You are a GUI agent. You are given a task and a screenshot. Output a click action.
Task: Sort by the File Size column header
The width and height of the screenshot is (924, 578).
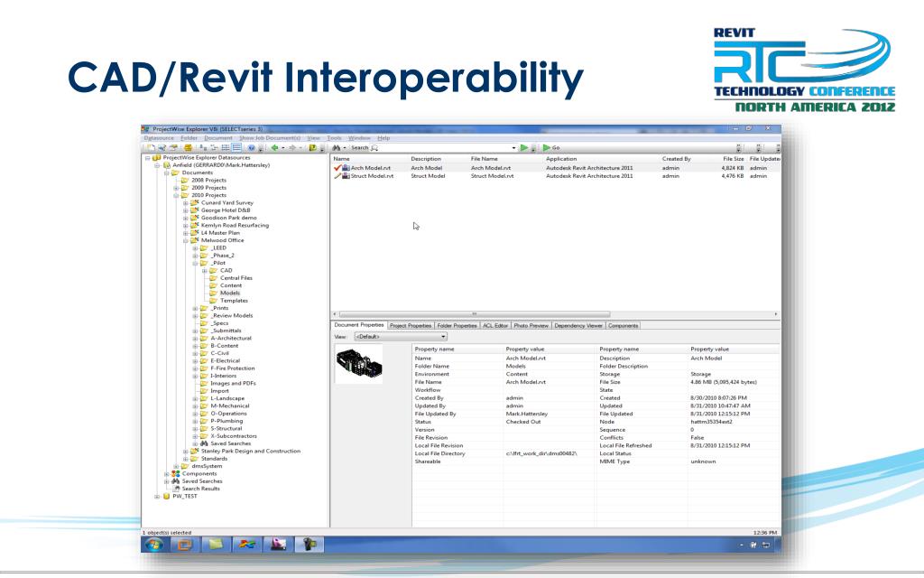pyautogui.click(x=733, y=159)
